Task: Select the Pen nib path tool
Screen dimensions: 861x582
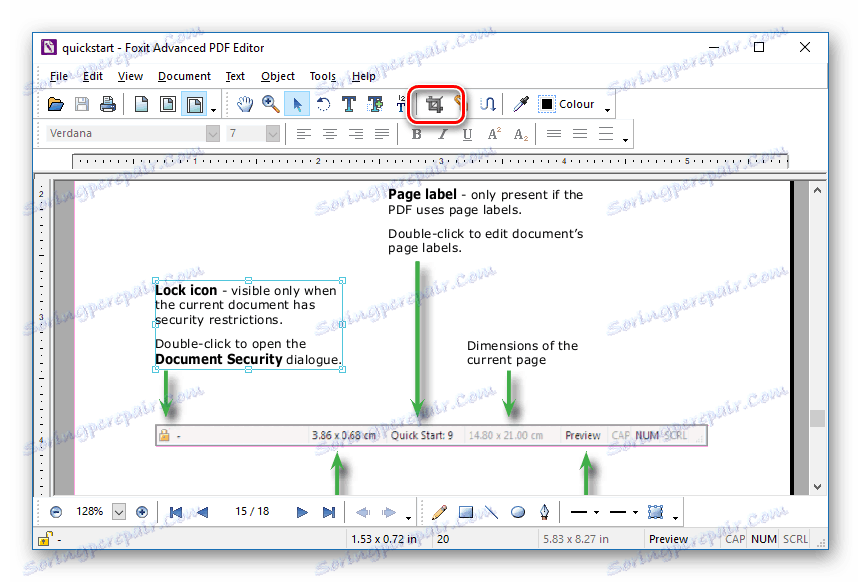Action: coord(544,512)
